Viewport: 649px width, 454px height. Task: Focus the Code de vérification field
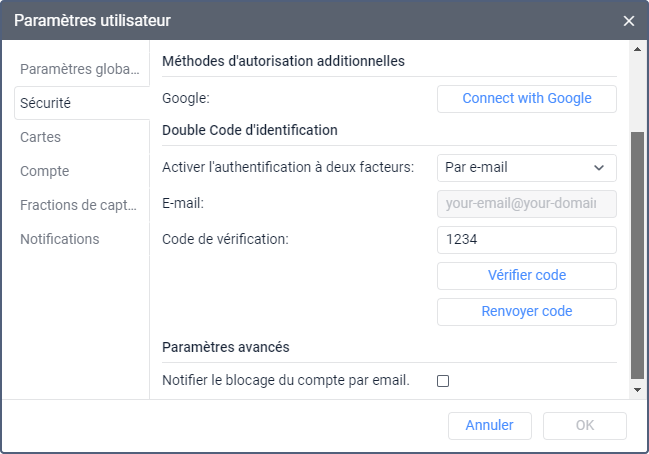coord(527,240)
